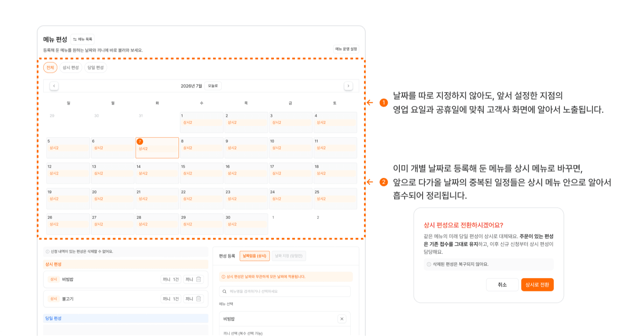Click the 당일 편성 section header
The image size is (644, 336).
tap(126, 318)
